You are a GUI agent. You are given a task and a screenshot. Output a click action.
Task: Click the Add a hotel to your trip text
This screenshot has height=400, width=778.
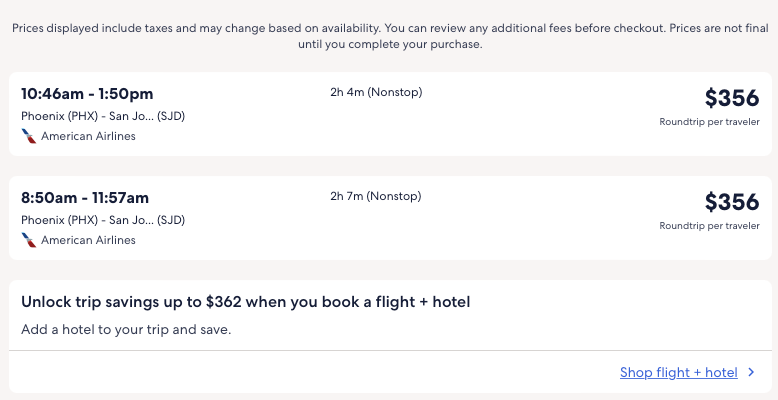126,328
